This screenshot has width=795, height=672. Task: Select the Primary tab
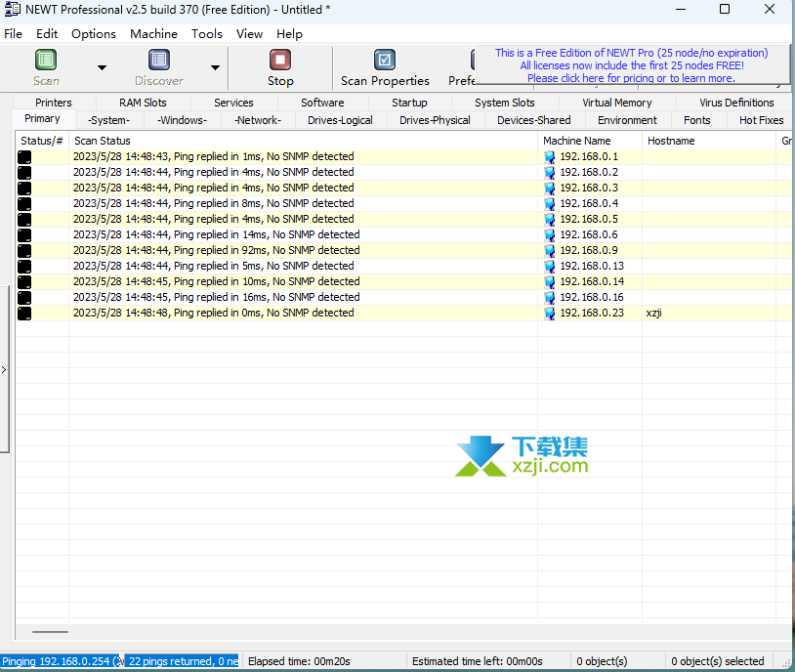click(43, 119)
